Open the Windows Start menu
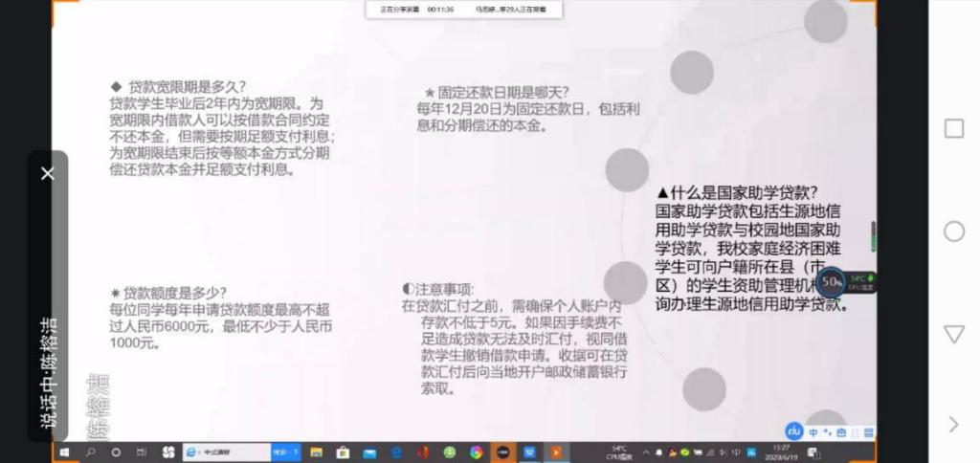This screenshot has height=463, width=980. pos(66,452)
